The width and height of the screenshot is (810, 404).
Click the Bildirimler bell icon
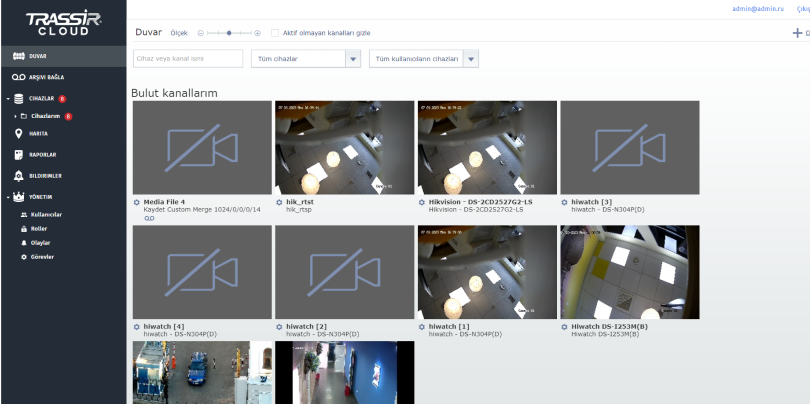19,176
